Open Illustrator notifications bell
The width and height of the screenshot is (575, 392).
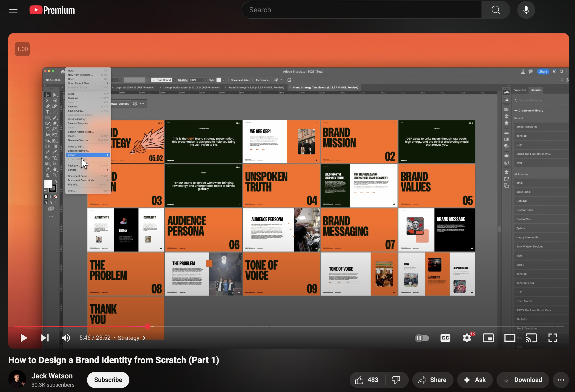point(554,72)
